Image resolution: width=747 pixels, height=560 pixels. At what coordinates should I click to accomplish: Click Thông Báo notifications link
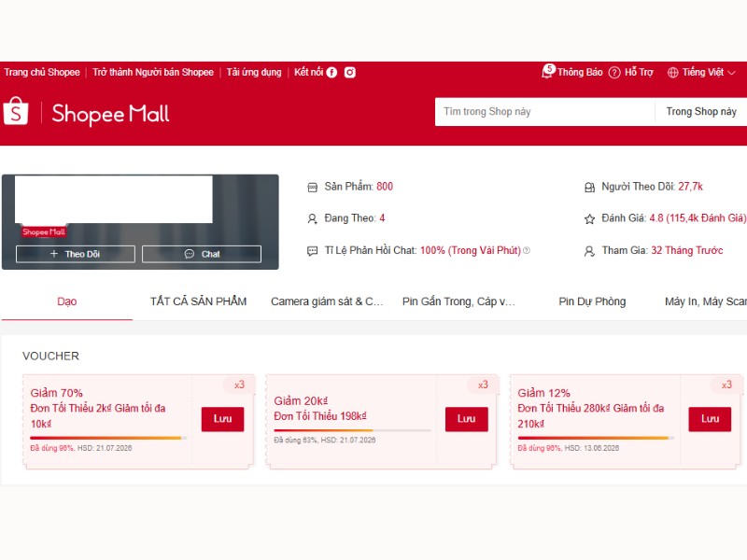tap(580, 73)
